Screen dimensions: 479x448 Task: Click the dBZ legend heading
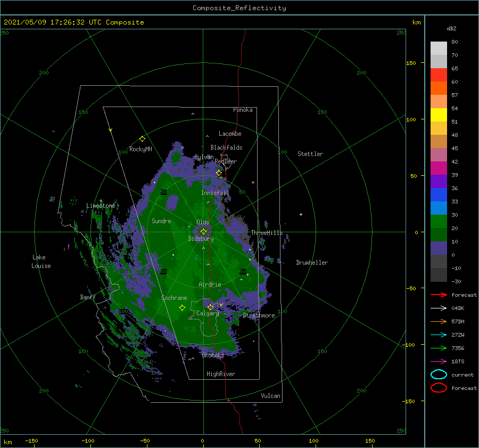451,28
